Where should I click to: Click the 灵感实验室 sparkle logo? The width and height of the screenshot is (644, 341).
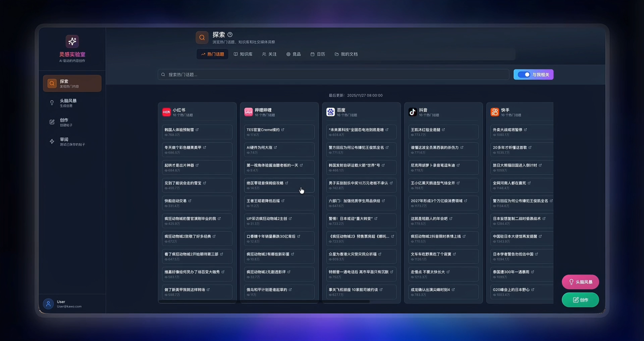point(72,42)
